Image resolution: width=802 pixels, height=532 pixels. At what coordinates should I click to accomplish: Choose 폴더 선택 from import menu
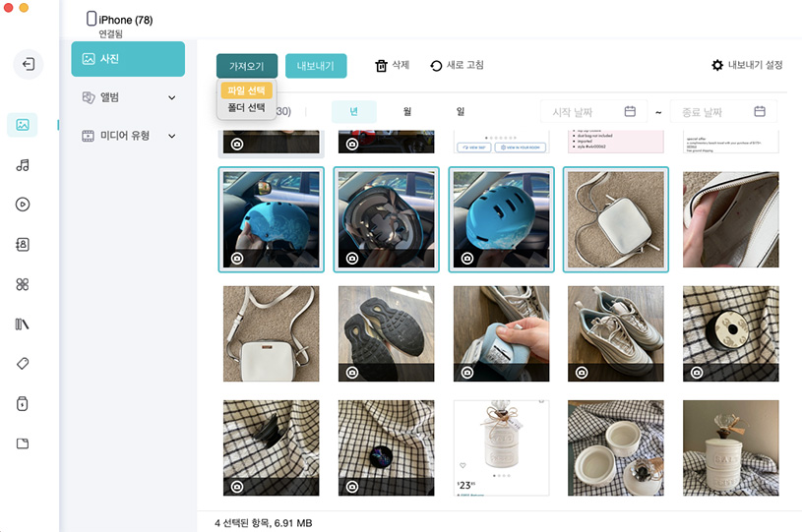246,107
